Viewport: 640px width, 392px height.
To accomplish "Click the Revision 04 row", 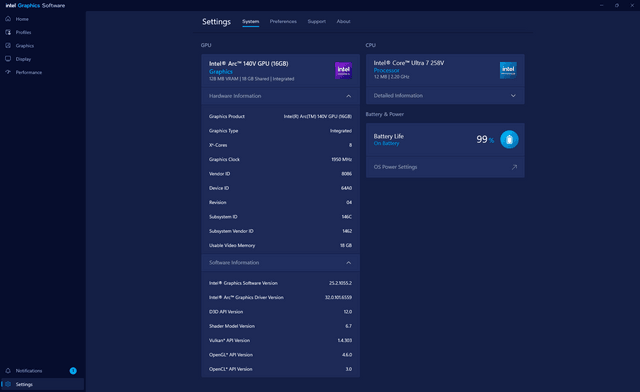I will tap(280, 202).
